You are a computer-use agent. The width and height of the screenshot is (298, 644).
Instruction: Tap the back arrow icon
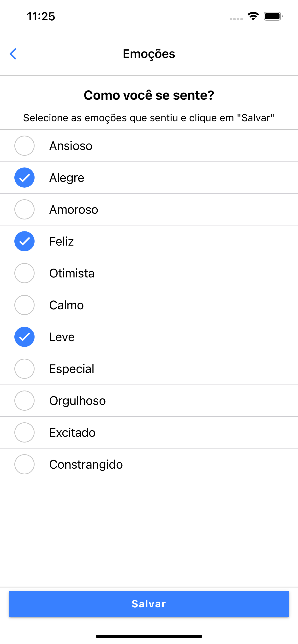tap(13, 54)
